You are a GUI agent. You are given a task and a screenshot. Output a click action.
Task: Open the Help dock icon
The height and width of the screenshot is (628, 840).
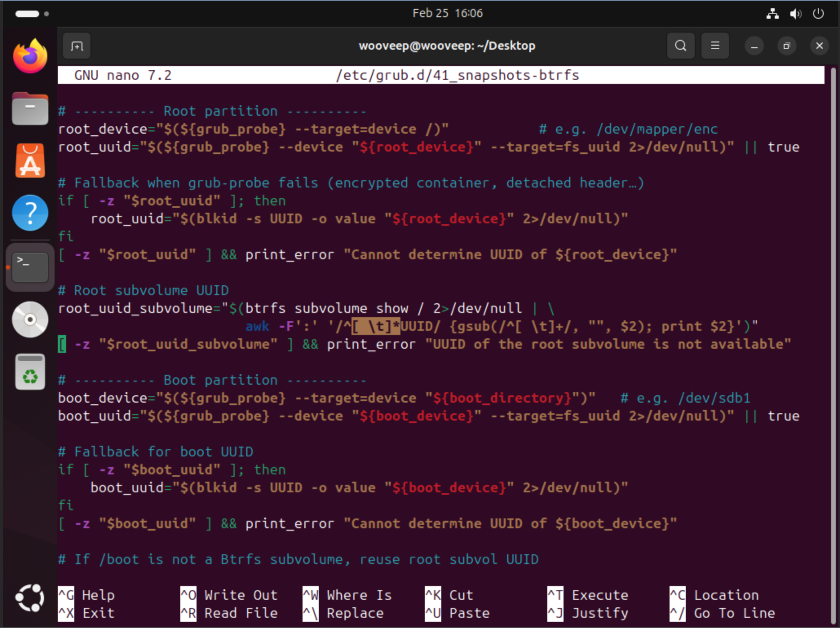click(30, 213)
